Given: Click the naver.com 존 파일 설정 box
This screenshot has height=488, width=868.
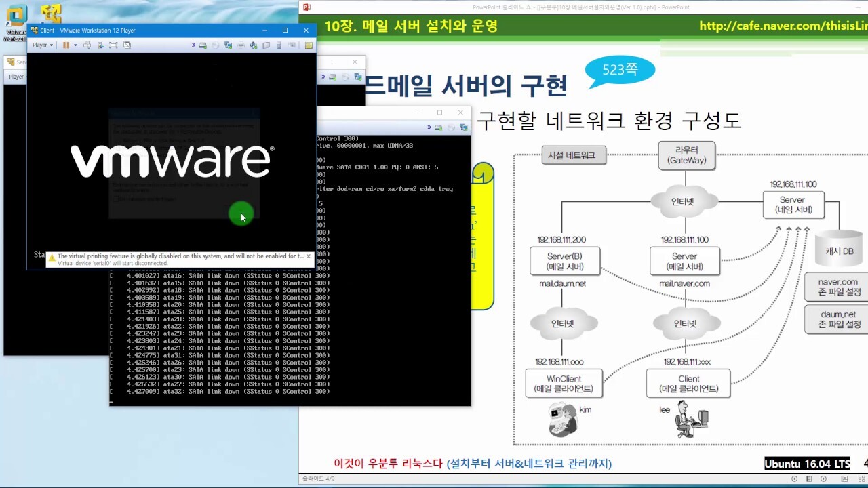Looking at the screenshot, I should (x=838, y=287).
